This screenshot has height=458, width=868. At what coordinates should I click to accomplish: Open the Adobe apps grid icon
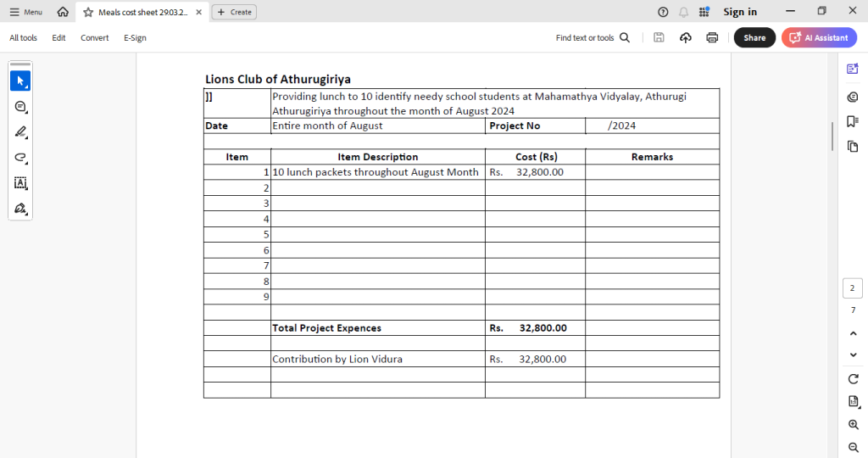pyautogui.click(x=704, y=12)
